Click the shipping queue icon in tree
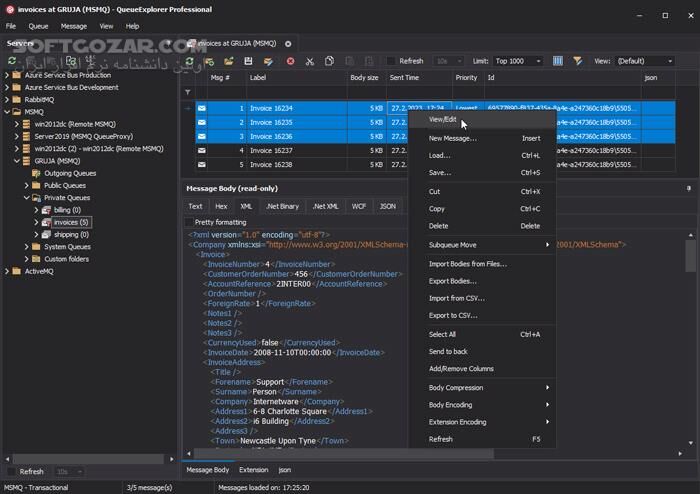The width and height of the screenshot is (700, 494). pyautogui.click(x=44, y=234)
